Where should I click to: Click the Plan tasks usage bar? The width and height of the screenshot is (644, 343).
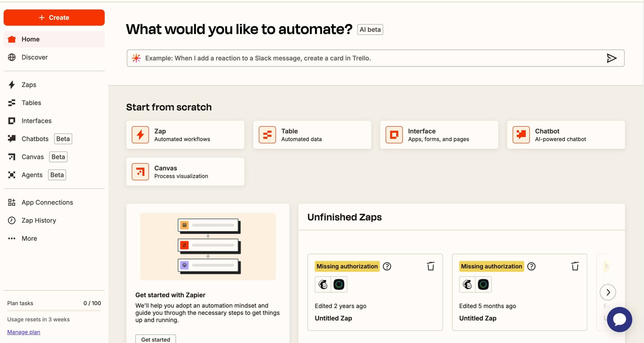pos(54,311)
